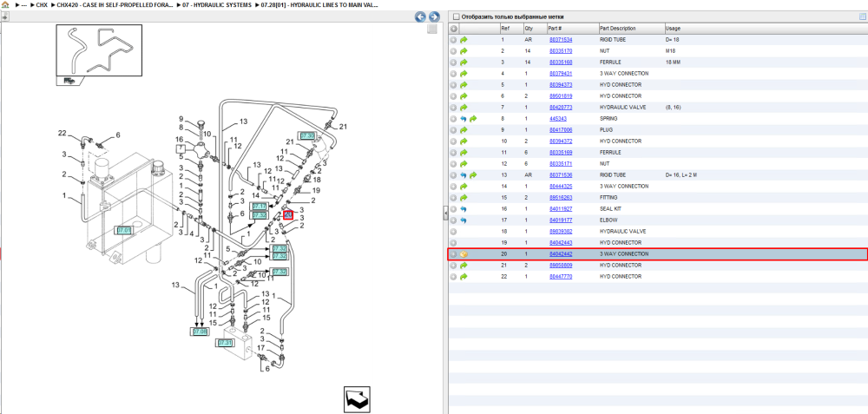Open the 07.01 reference box on the tank
Viewport: 868px width, 414px height.
[x=123, y=230]
